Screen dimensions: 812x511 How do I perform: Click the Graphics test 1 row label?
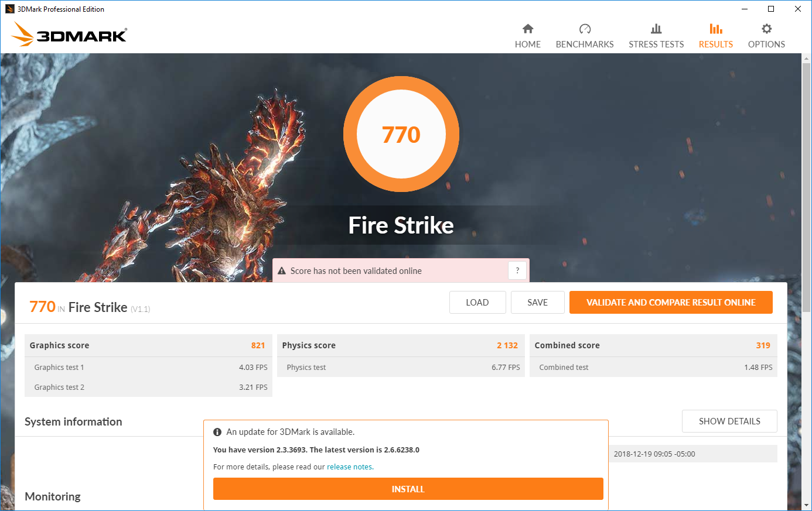59,368
